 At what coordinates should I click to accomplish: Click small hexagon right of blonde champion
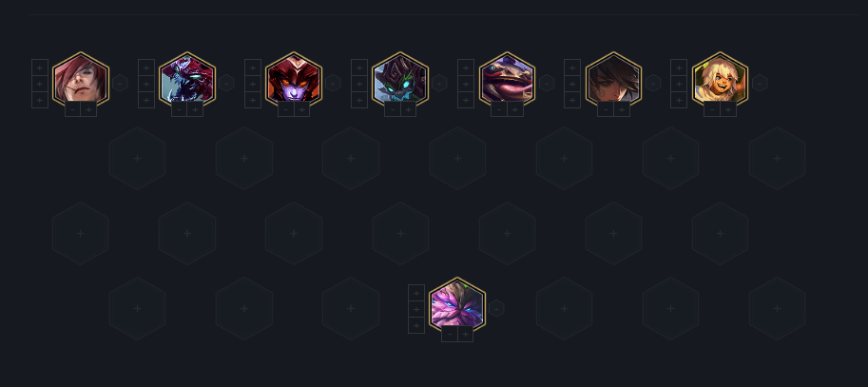(x=760, y=83)
